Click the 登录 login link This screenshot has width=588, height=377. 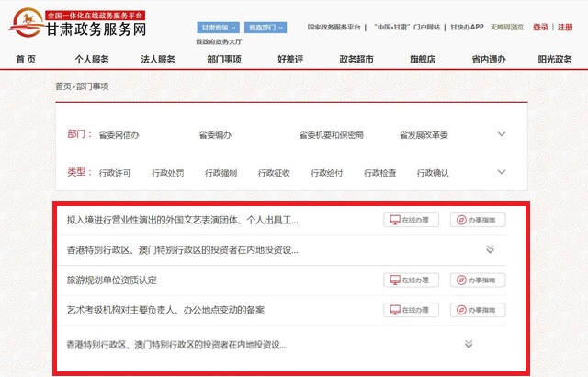pyautogui.click(x=540, y=28)
